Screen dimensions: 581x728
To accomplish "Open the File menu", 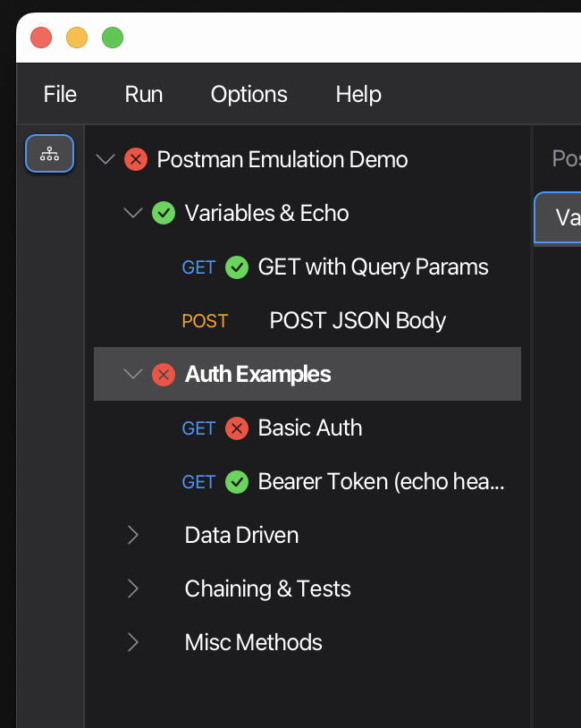I will click(59, 94).
